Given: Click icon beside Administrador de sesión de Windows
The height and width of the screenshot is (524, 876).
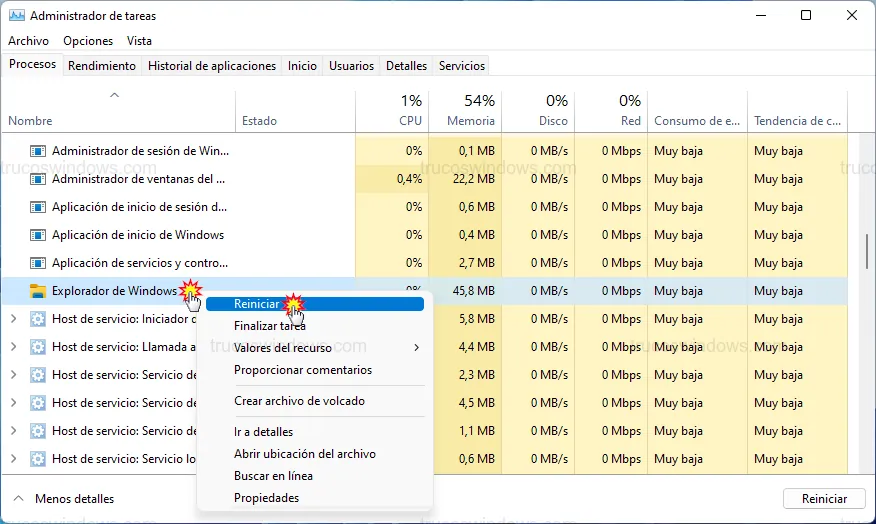Looking at the screenshot, I should 38,151.
